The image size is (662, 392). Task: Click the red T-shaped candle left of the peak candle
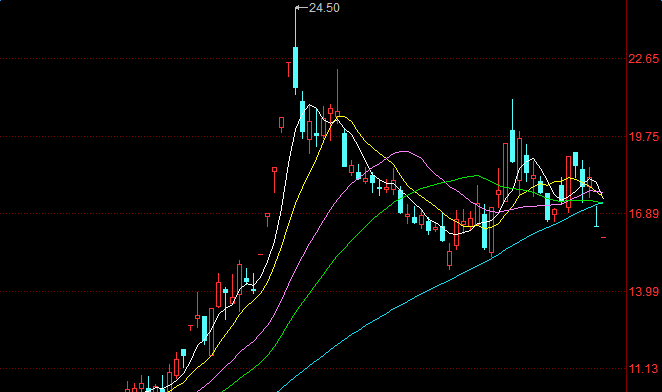point(289,69)
